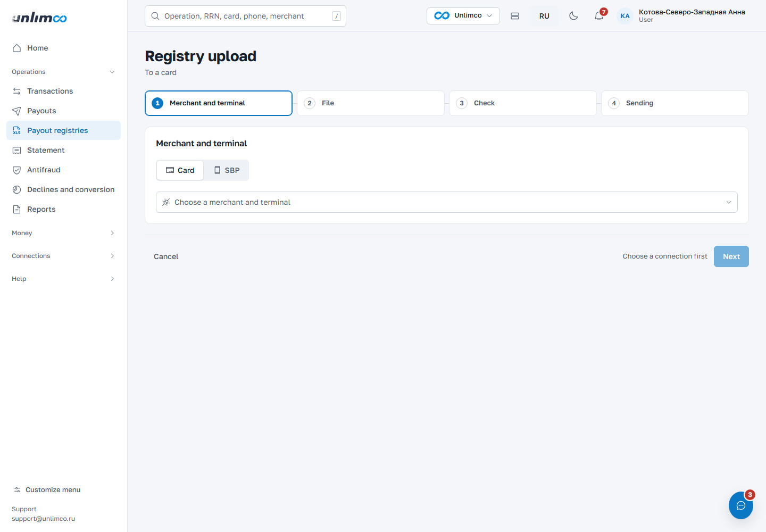The height and width of the screenshot is (532, 766).
Task: Click the layout list icon next to Unlimco
Action: click(x=515, y=16)
